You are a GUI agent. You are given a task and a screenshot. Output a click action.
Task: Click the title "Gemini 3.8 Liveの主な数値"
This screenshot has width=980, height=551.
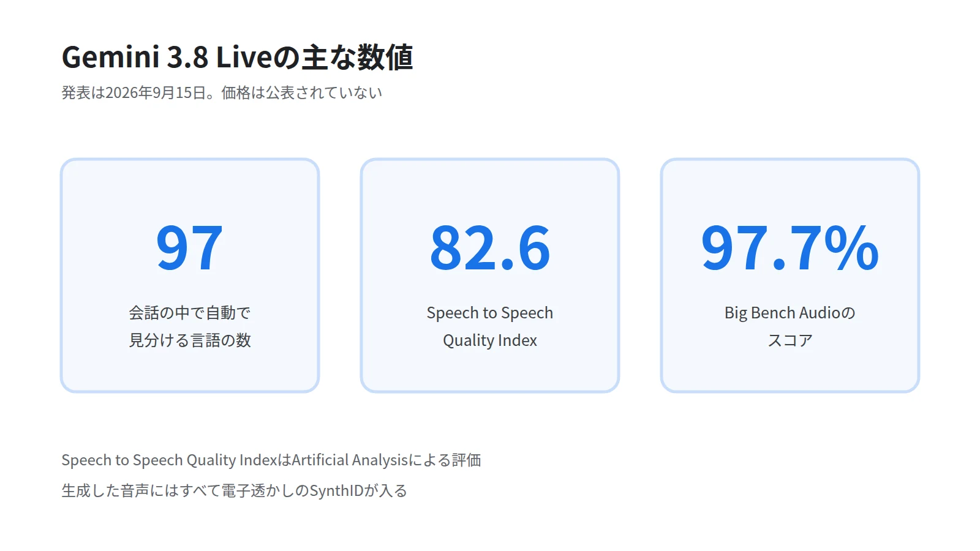238,57
